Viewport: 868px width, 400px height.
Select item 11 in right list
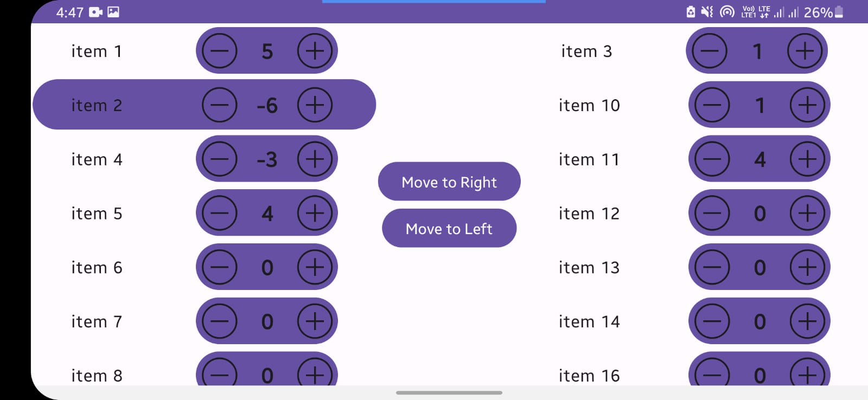(x=589, y=159)
